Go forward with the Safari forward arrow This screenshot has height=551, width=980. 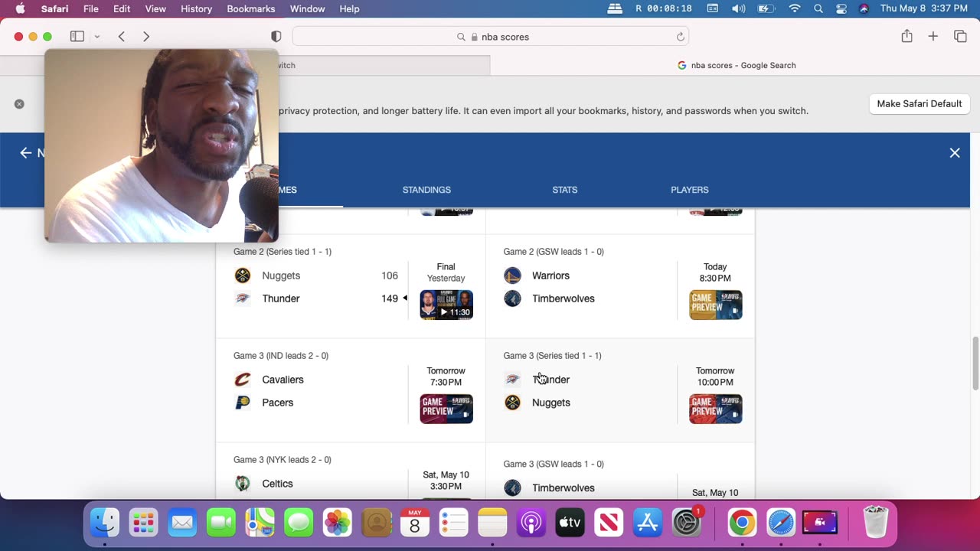(145, 36)
